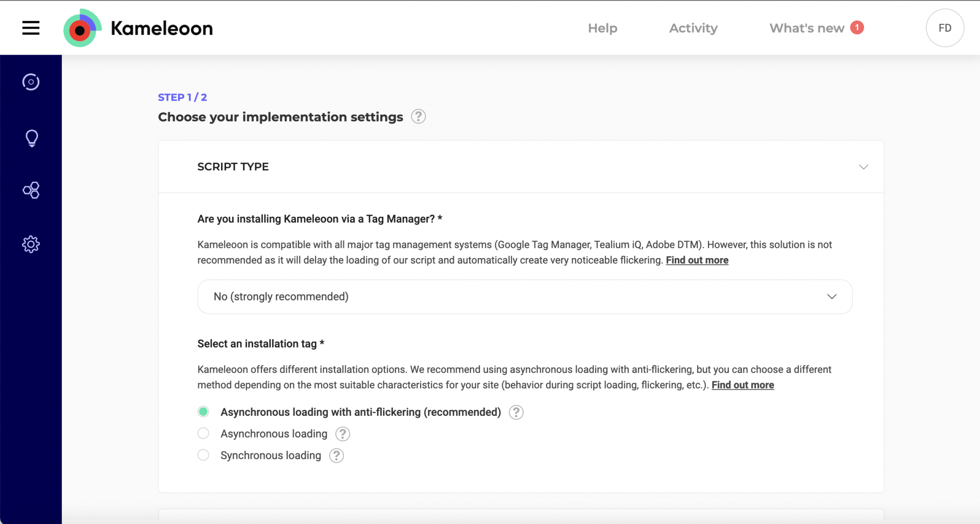Open the lightbulb ideas section in sidebar
Viewport: 980px width, 524px height.
[x=32, y=138]
